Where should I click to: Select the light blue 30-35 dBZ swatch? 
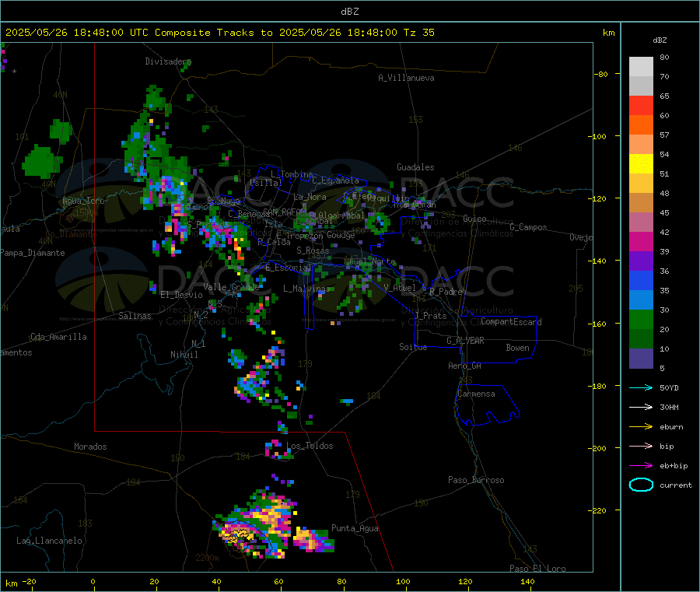641,300
